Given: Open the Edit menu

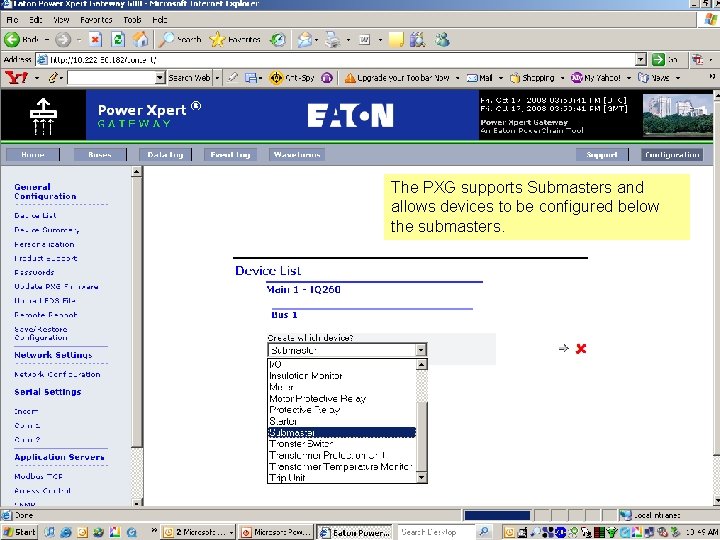Looking at the screenshot, I should [x=35, y=20].
